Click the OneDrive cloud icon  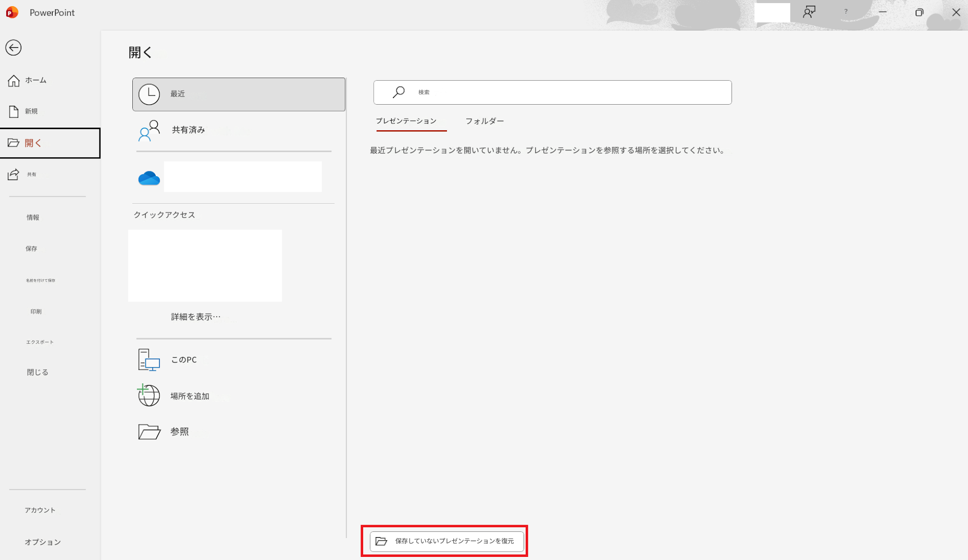pyautogui.click(x=149, y=178)
